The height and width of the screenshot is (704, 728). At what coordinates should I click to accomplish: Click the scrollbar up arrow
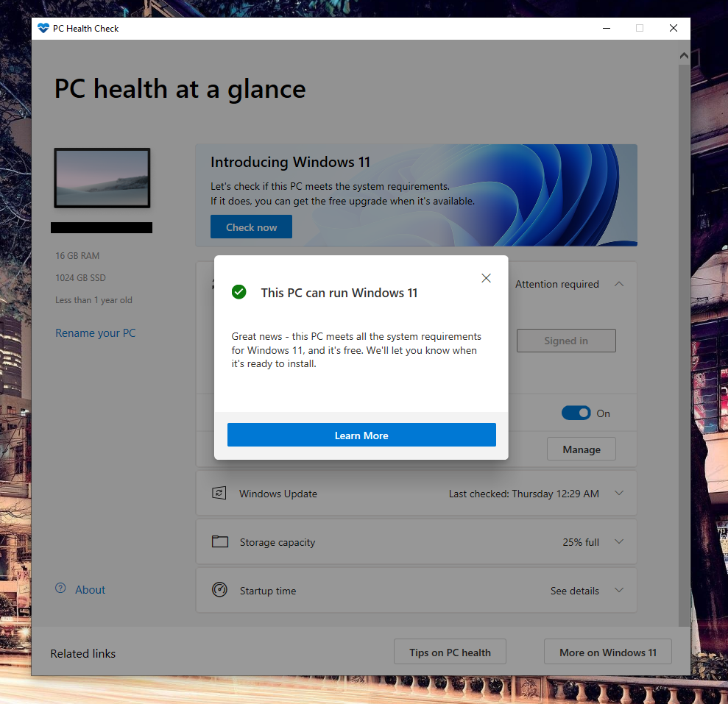(684, 56)
